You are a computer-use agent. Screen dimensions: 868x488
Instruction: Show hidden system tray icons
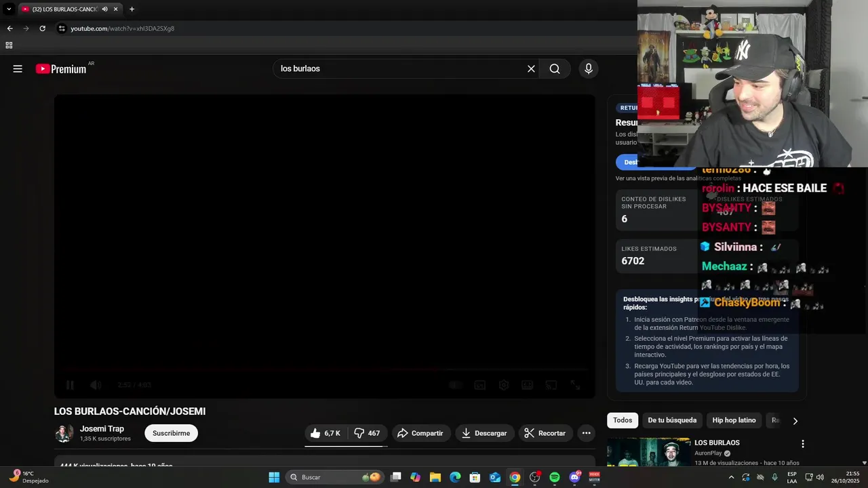(x=731, y=477)
